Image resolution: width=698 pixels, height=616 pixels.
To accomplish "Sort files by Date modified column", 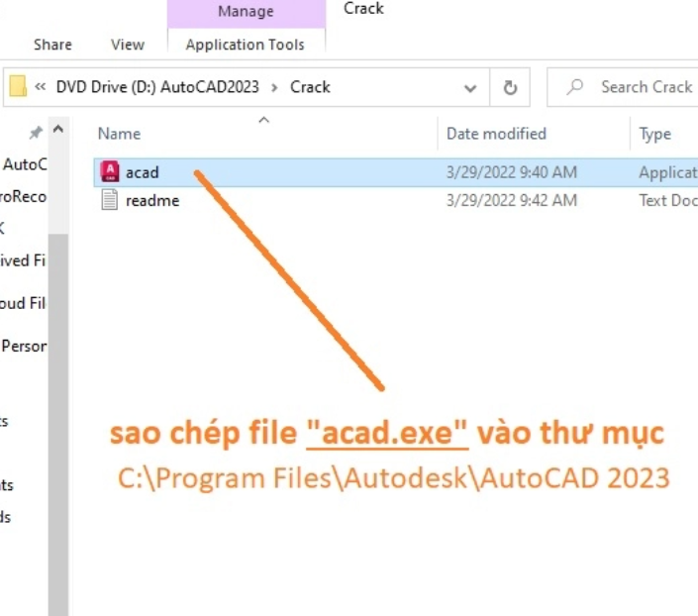I will (x=496, y=134).
